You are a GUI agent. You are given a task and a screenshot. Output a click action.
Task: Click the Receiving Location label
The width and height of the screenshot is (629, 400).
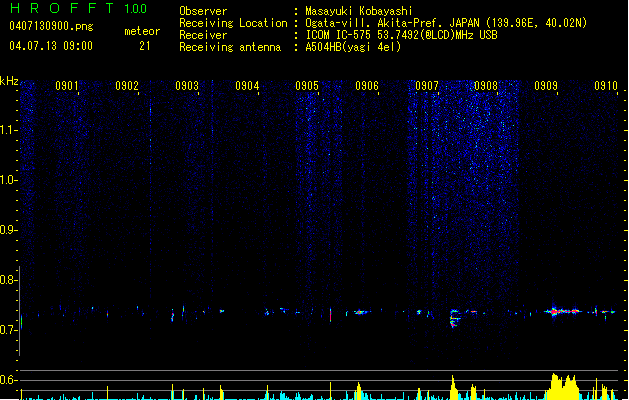[233, 23]
